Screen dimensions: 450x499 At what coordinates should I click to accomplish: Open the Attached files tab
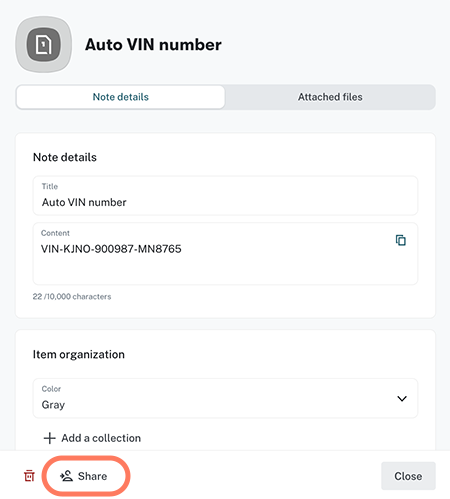(330, 97)
